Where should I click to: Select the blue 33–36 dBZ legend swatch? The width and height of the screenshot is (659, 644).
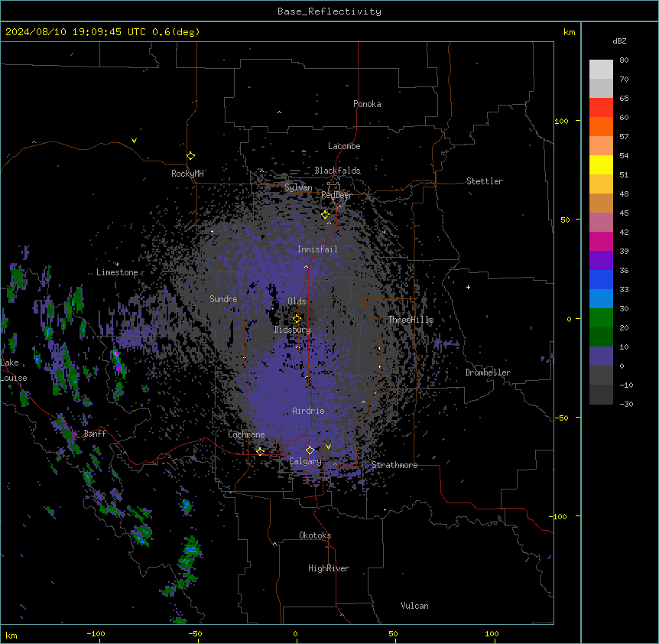click(601, 280)
